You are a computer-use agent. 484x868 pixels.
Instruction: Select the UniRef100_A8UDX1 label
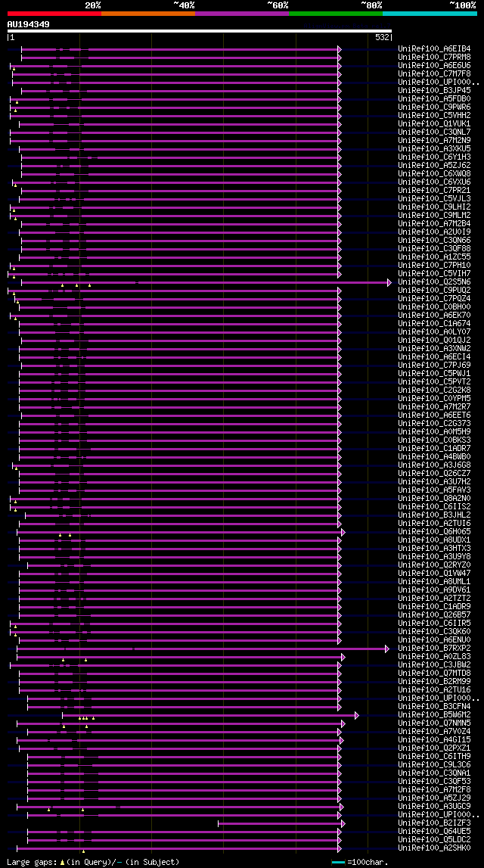coord(434,540)
